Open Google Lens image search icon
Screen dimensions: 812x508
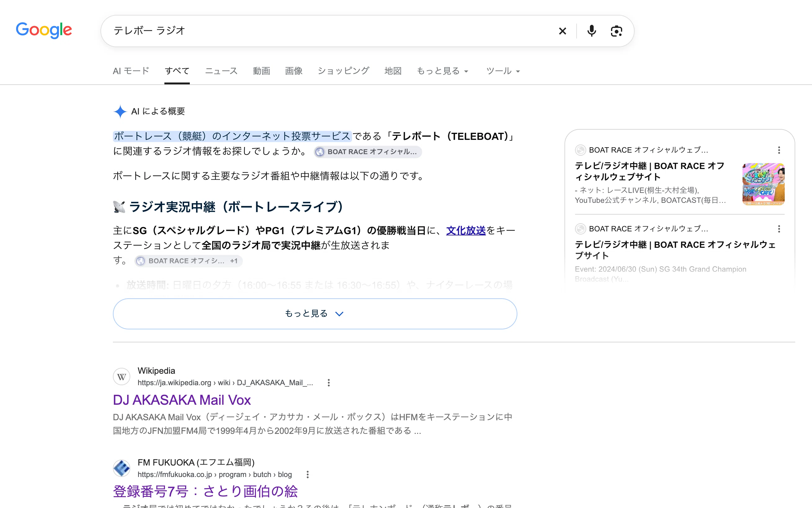(617, 31)
